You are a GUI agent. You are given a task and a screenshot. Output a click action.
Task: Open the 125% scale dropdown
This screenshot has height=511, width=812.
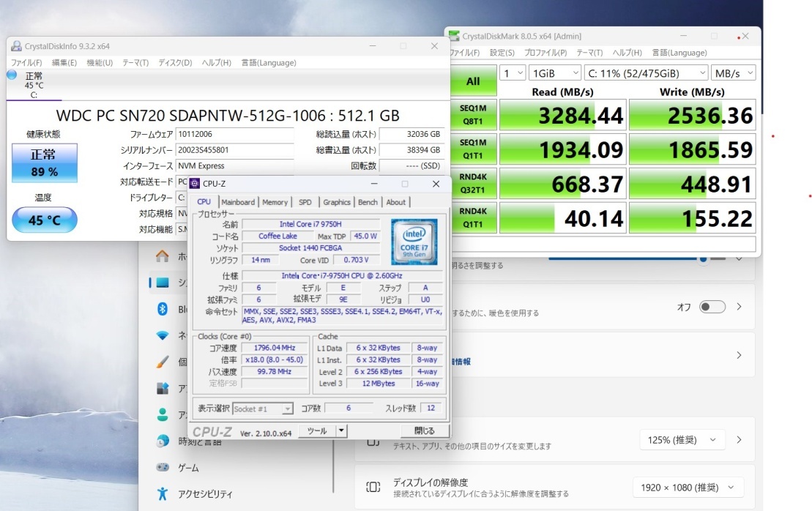click(x=682, y=439)
